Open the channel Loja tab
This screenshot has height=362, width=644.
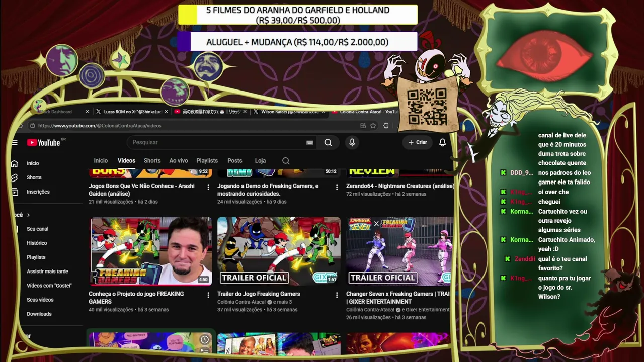tap(260, 161)
